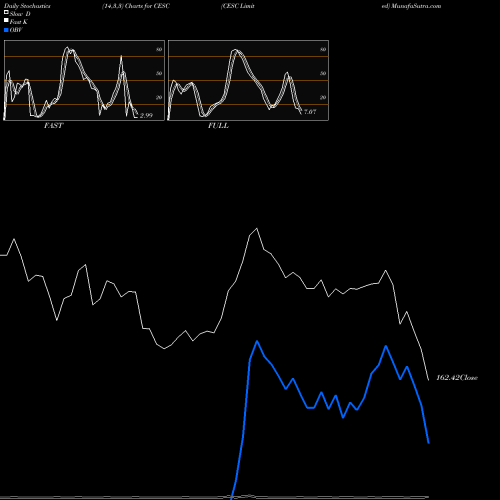Select the 'Daily Stochastics' title text
Viewport: 500px width, 500px height.
(27, 6)
